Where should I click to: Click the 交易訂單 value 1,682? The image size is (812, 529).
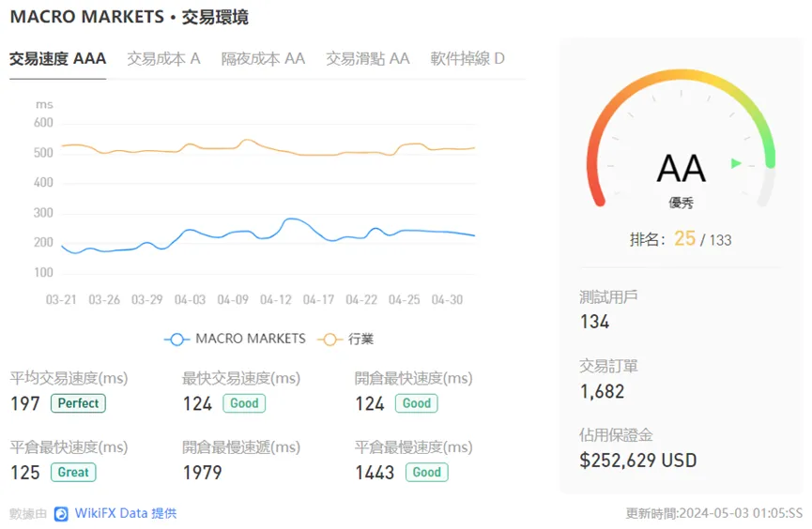point(603,391)
